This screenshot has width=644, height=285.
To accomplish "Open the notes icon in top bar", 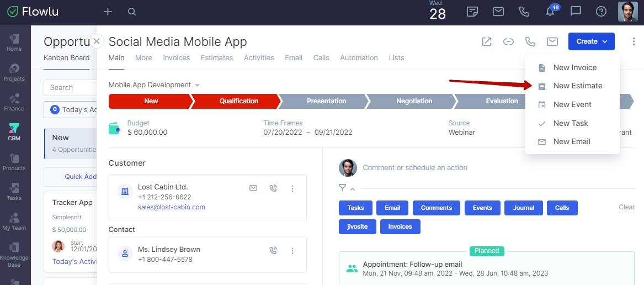I will [x=472, y=12].
